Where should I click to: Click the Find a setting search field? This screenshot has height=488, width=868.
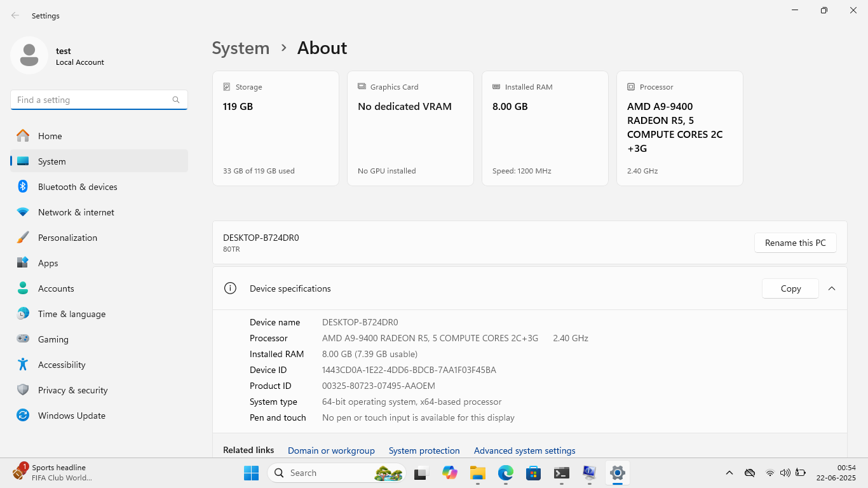pyautogui.click(x=98, y=100)
